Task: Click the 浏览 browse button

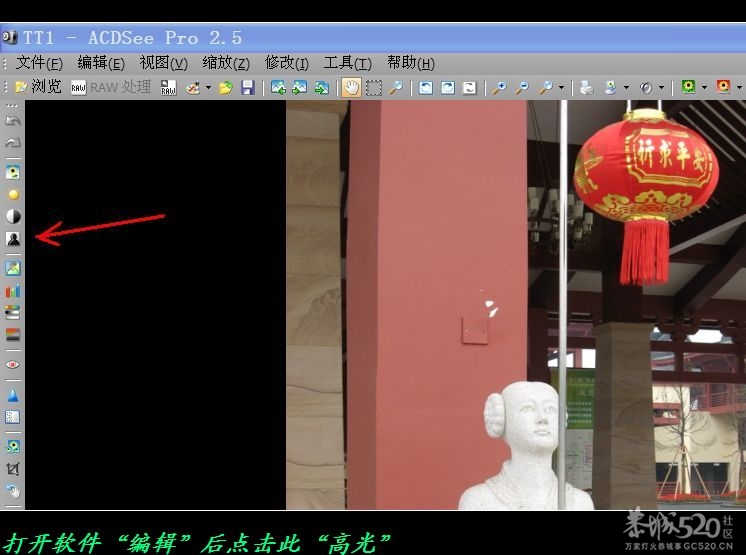Action: coord(38,87)
